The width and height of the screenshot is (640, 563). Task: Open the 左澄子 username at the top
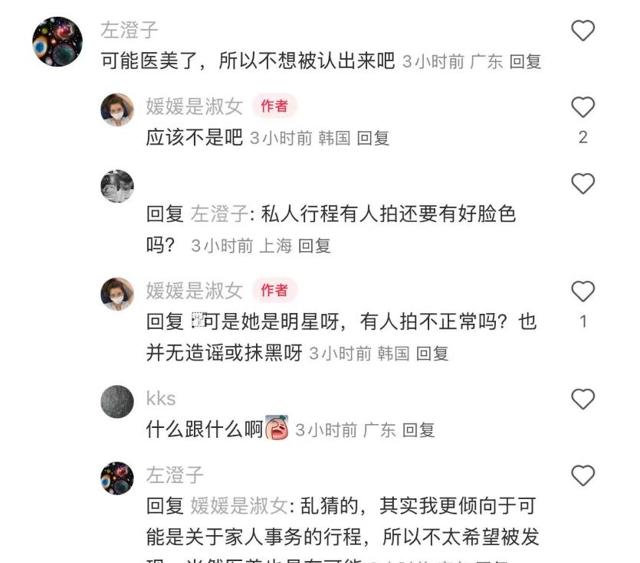pyautogui.click(x=129, y=30)
